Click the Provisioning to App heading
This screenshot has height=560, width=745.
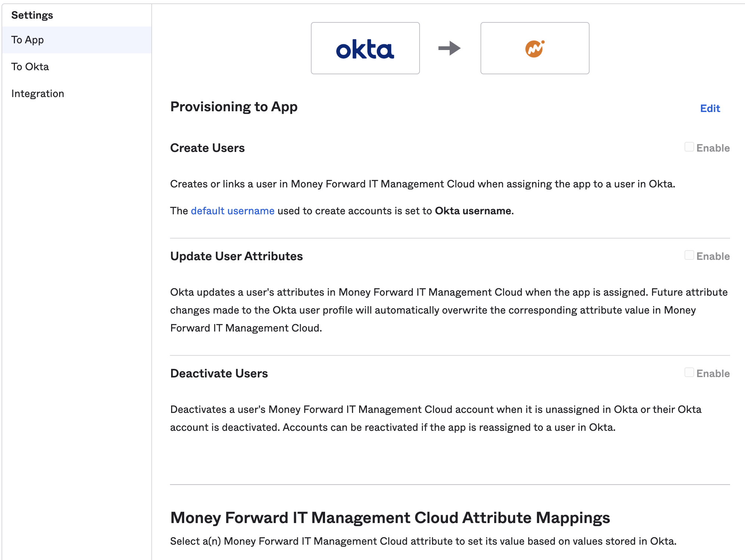234,107
